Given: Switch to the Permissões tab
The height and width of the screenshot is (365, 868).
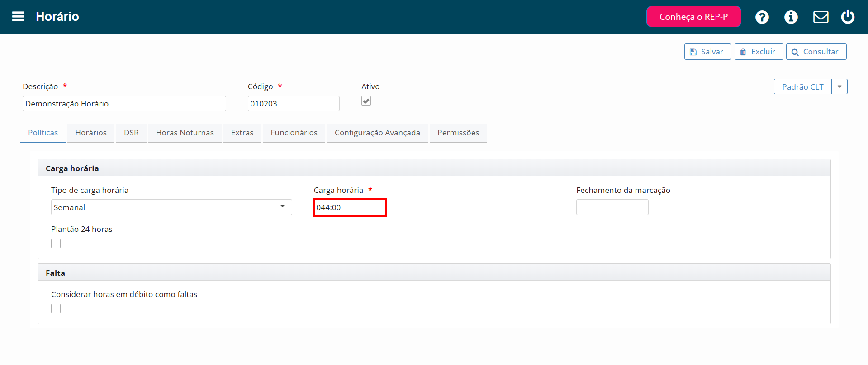Looking at the screenshot, I should pyautogui.click(x=458, y=133).
